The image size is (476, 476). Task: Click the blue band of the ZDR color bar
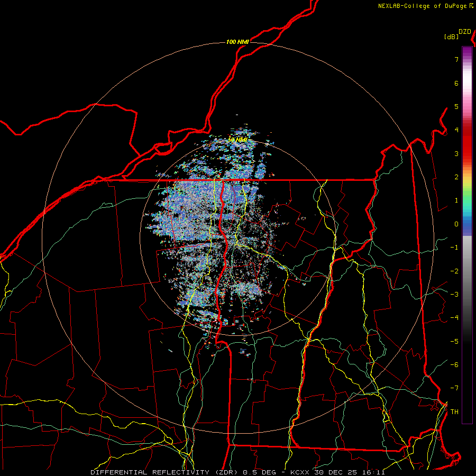[x=467, y=226]
